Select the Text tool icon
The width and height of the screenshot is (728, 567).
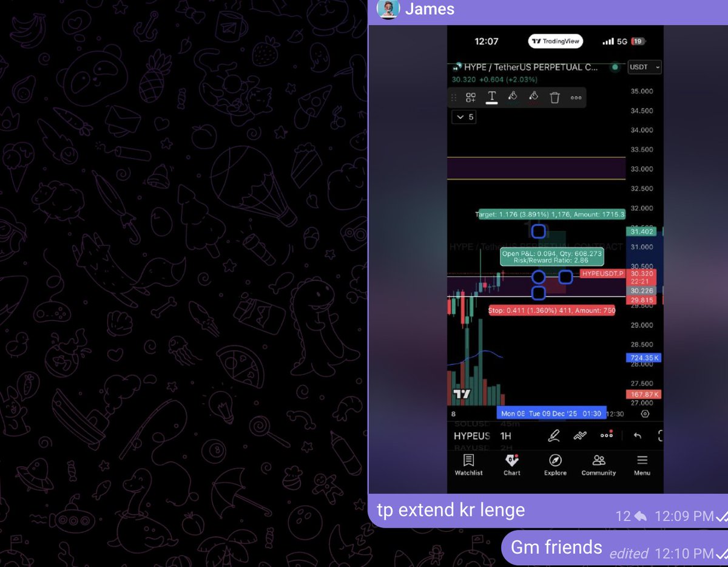pyautogui.click(x=492, y=97)
